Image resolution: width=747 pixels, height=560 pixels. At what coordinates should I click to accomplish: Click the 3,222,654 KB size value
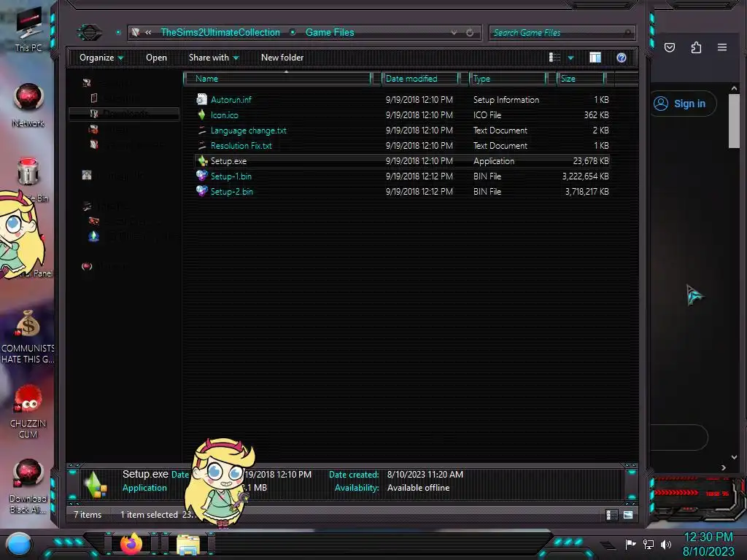[x=585, y=176]
